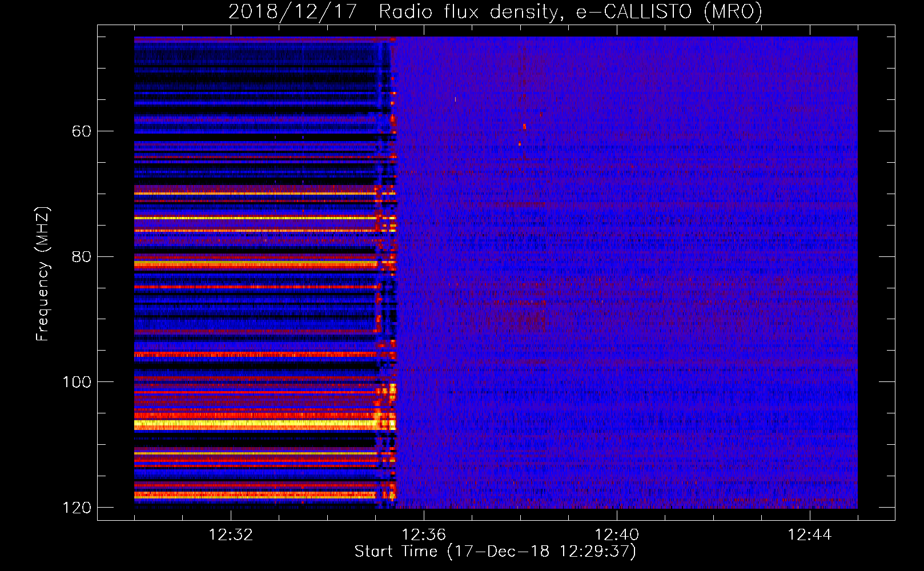Click the 12:36 time tick label
The width and height of the screenshot is (924, 571).
coord(424,534)
